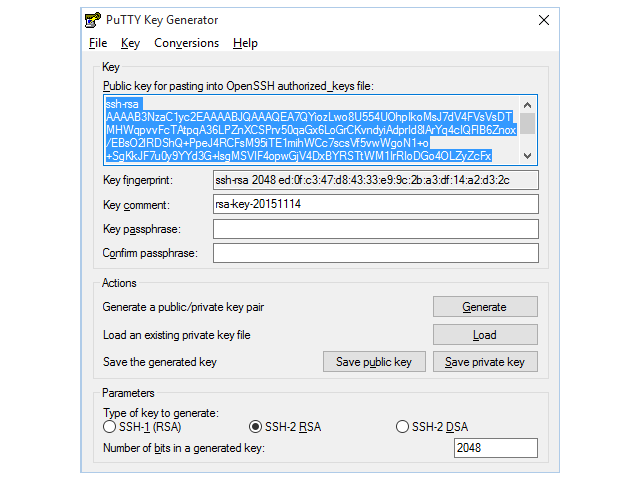Open the File menu
The height and width of the screenshot is (480, 640).
98,43
